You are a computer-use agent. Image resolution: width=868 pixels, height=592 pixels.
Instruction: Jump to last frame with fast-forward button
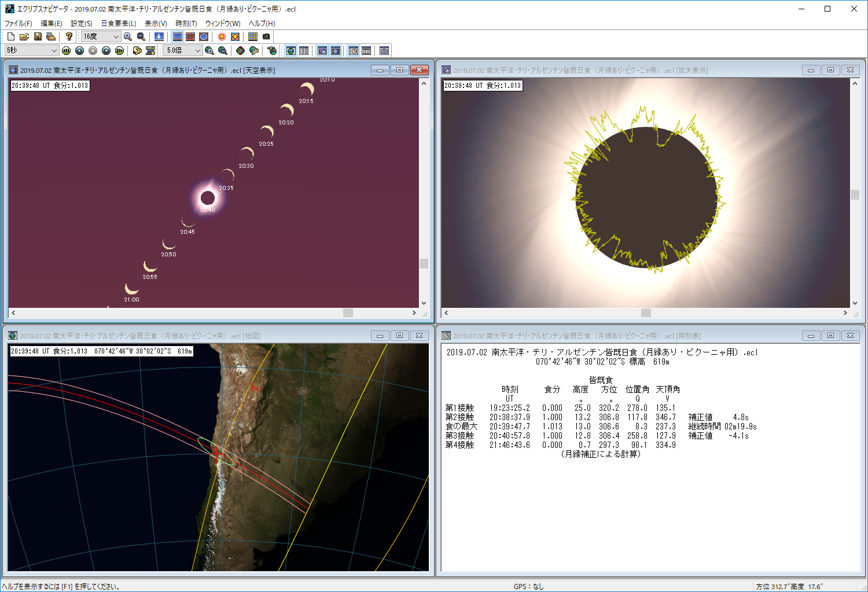click(119, 51)
